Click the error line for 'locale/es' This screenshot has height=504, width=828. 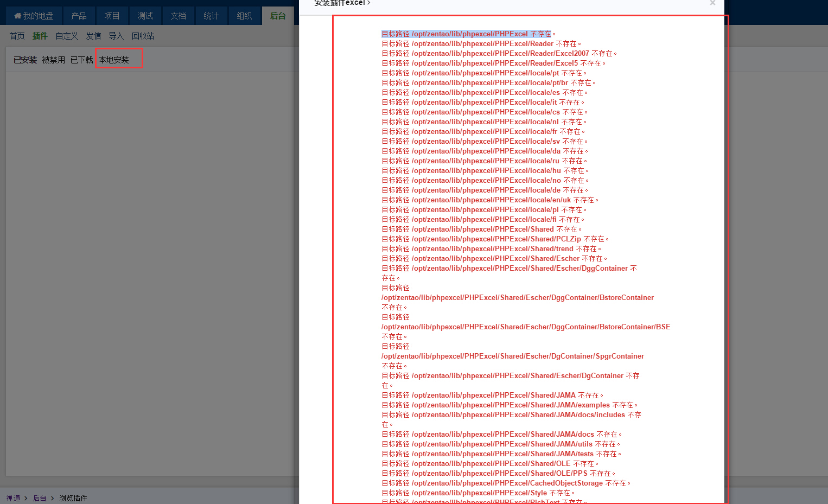[485, 93]
